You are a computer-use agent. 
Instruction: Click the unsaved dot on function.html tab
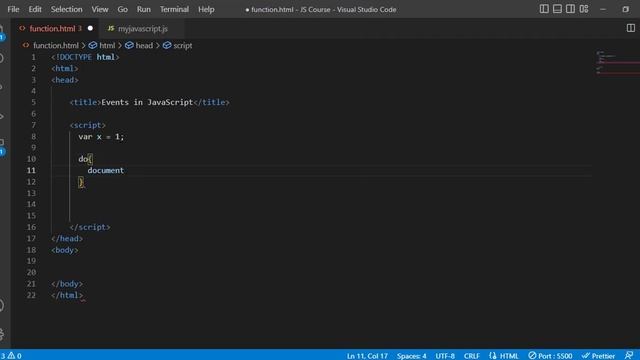90,28
